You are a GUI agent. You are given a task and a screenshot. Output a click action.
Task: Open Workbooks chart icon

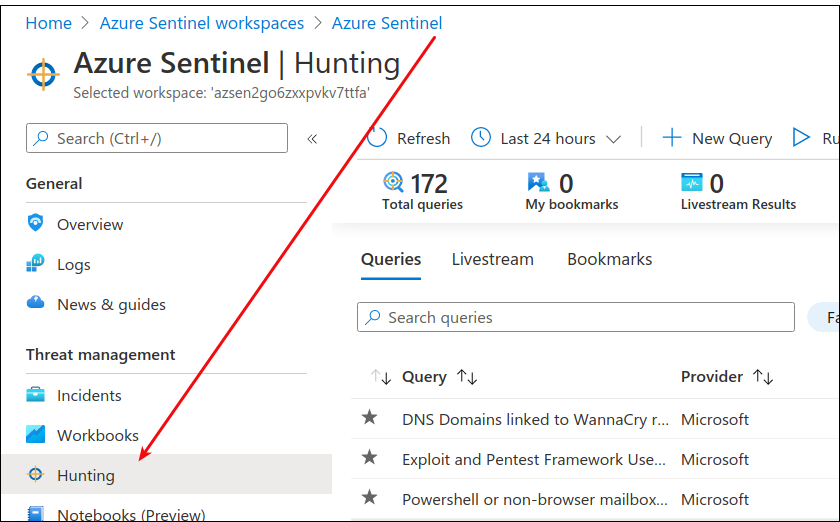coord(36,435)
